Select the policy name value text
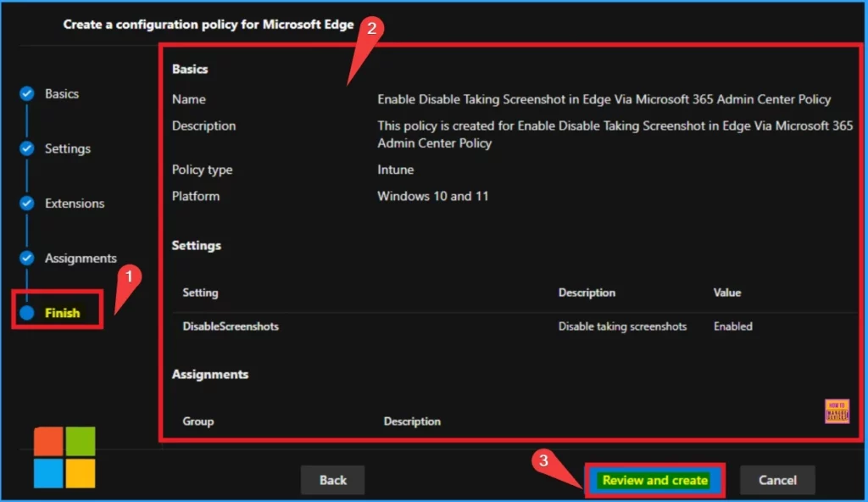The image size is (868, 502). 604,99
